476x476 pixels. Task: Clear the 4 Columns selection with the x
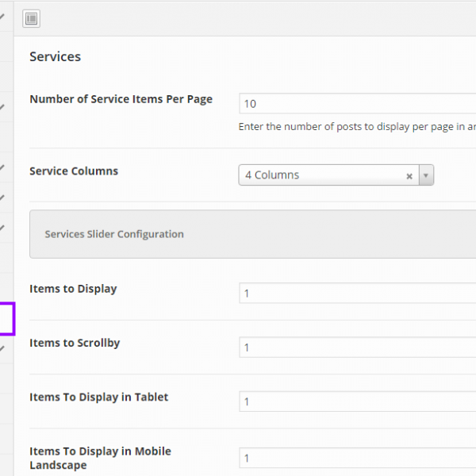409,176
